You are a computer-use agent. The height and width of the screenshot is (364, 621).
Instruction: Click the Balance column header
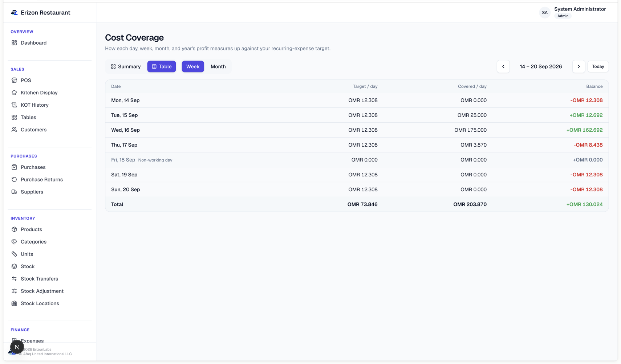(594, 86)
